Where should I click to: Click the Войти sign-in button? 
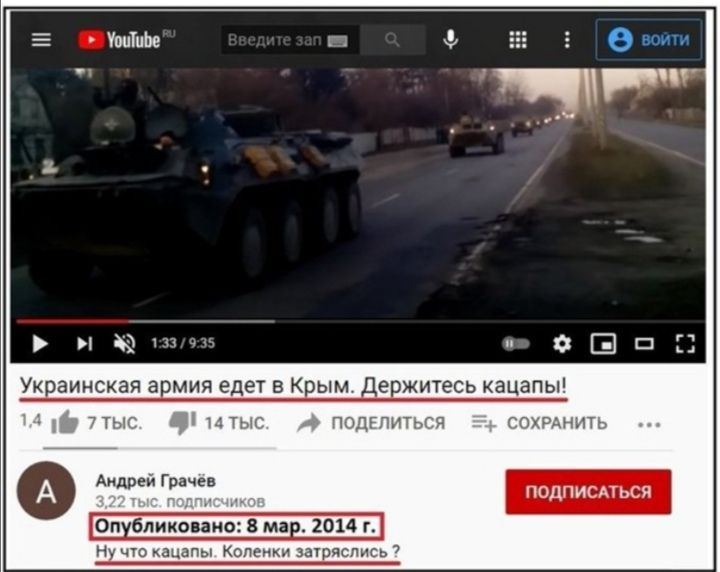[x=649, y=40]
